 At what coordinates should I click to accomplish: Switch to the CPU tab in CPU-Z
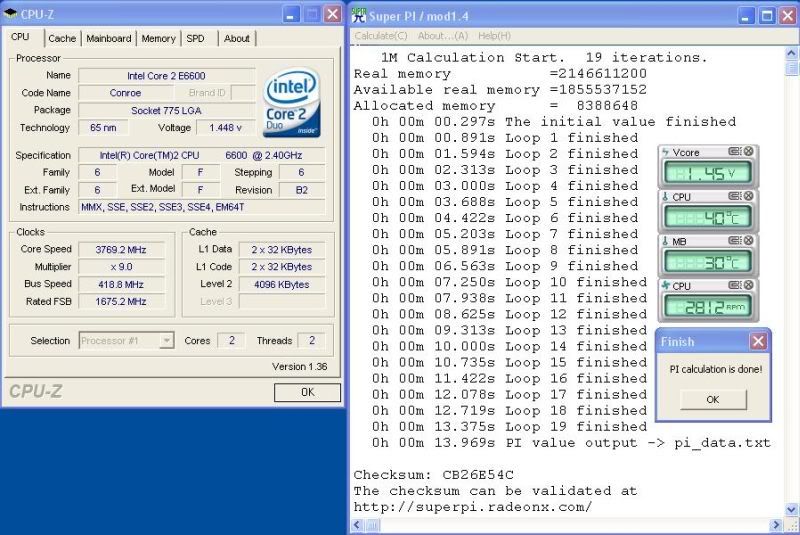click(20, 37)
